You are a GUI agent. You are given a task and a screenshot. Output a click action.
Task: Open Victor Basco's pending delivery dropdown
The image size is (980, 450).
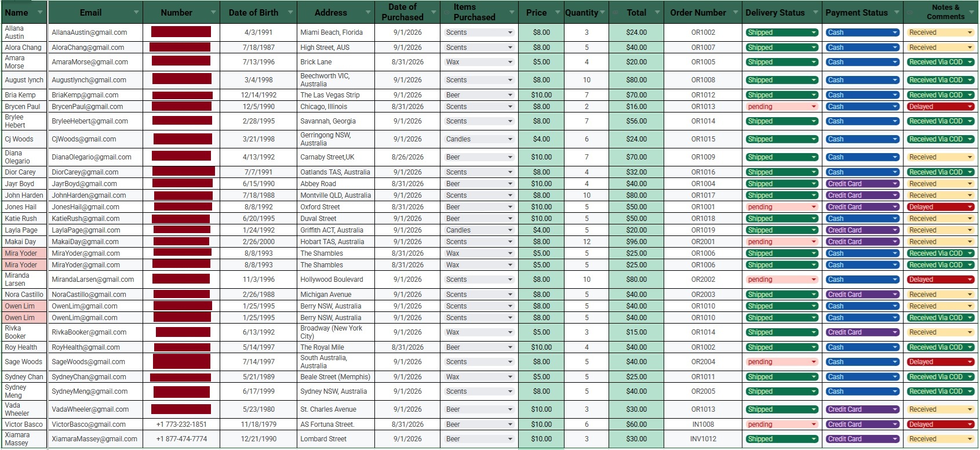click(x=782, y=424)
